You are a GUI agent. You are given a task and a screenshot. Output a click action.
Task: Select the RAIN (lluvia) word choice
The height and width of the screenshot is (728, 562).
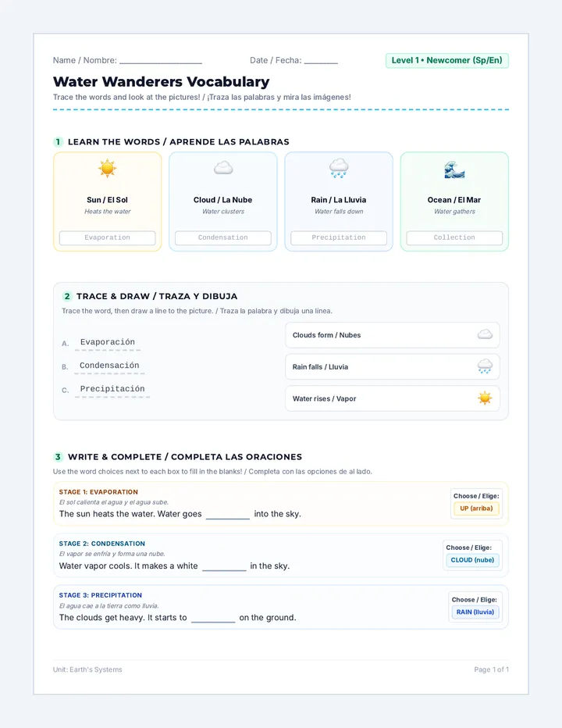[475, 612]
